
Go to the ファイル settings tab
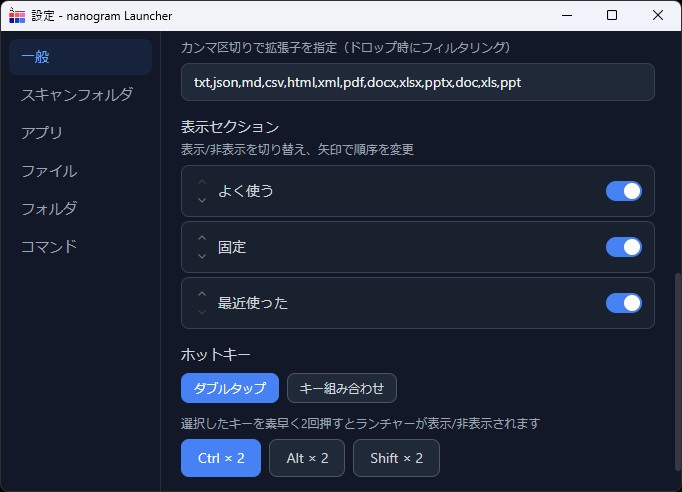(49, 171)
